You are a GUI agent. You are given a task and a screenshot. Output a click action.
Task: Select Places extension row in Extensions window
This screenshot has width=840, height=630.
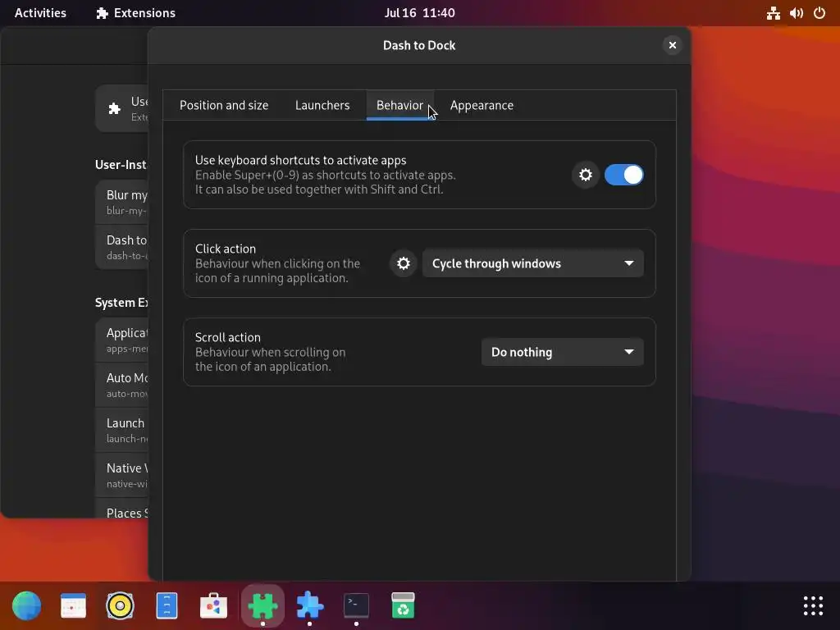tap(122, 508)
